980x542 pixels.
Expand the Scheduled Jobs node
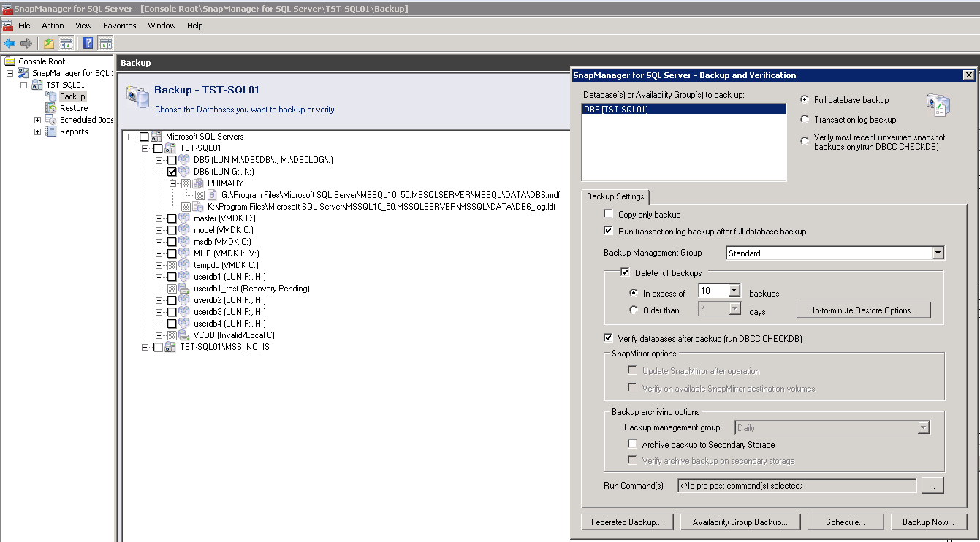(x=38, y=120)
